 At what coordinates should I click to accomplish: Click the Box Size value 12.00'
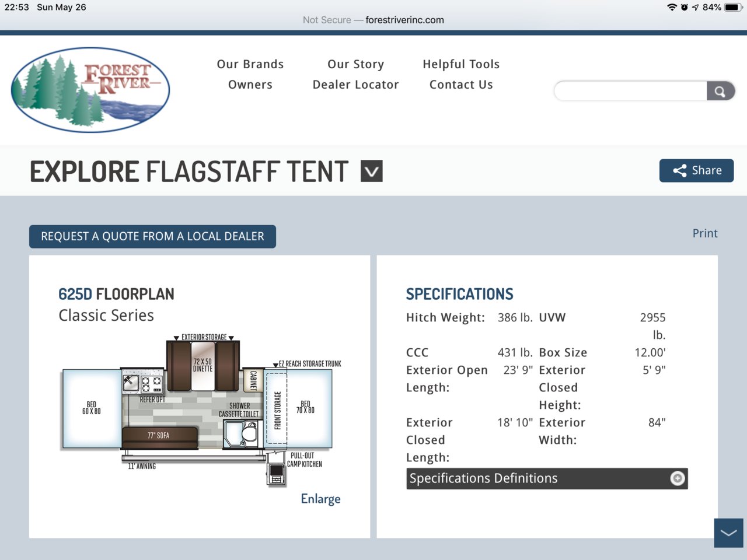pyautogui.click(x=650, y=352)
